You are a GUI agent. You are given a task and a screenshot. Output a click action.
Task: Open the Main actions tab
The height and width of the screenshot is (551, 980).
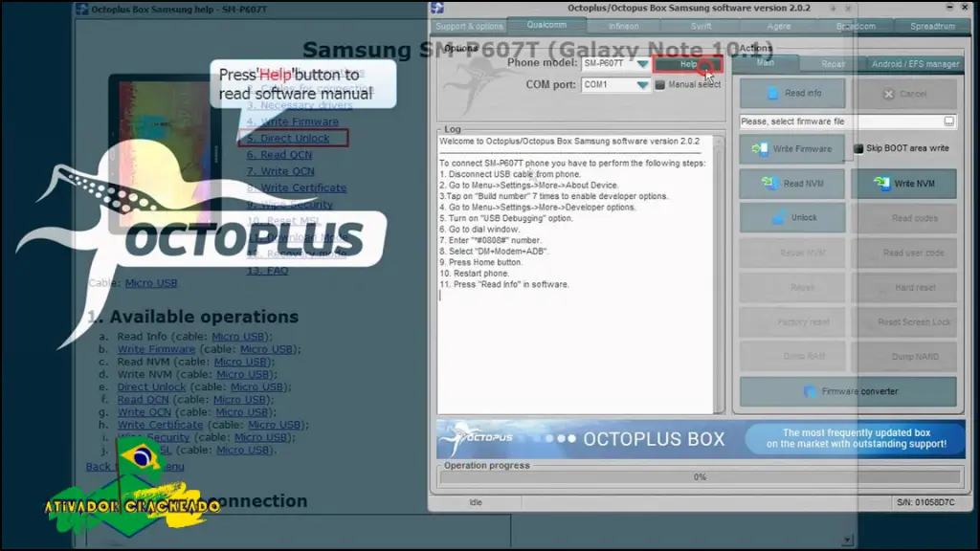click(766, 63)
